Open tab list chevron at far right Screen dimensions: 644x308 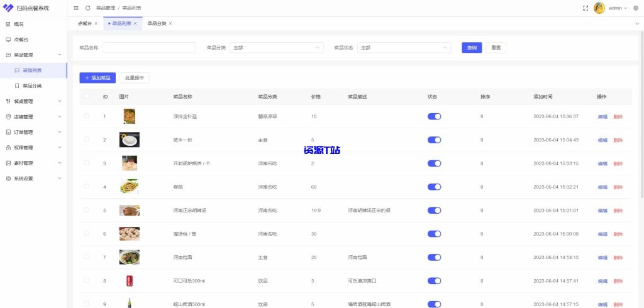[638, 23]
